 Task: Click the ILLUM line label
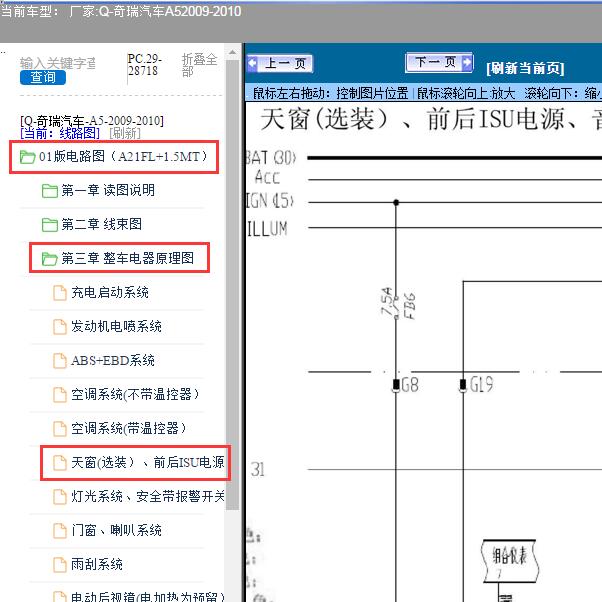click(x=267, y=228)
